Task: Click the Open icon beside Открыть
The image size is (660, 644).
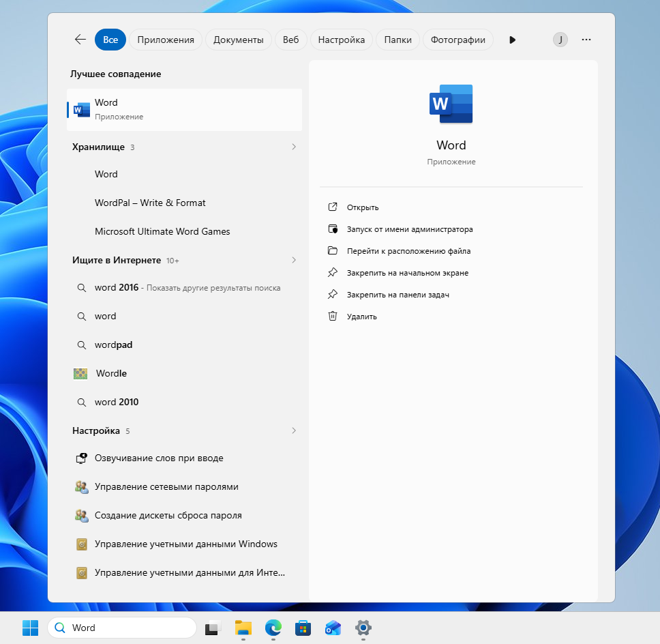Action: [x=333, y=207]
